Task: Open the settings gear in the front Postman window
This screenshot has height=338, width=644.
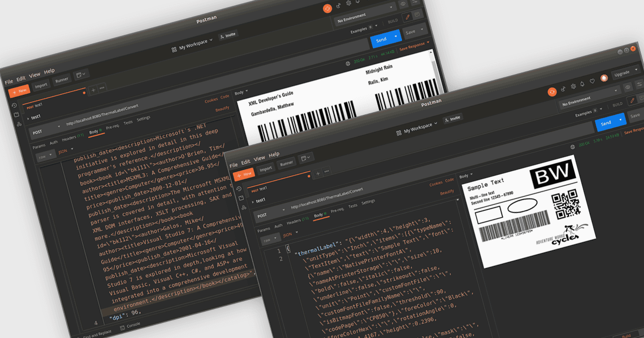Action: coord(573,85)
